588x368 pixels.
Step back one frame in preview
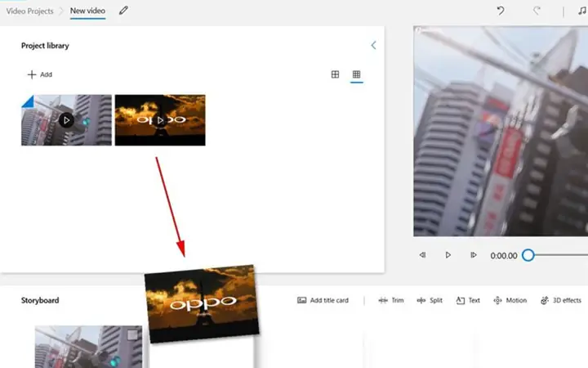pyautogui.click(x=422, y=255)
